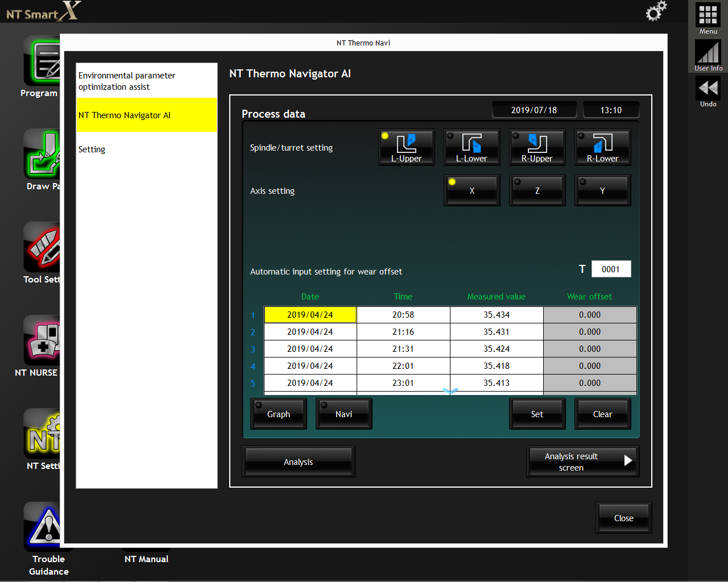
Task: Open the Menu grid icon
Action: coord(708,15)
